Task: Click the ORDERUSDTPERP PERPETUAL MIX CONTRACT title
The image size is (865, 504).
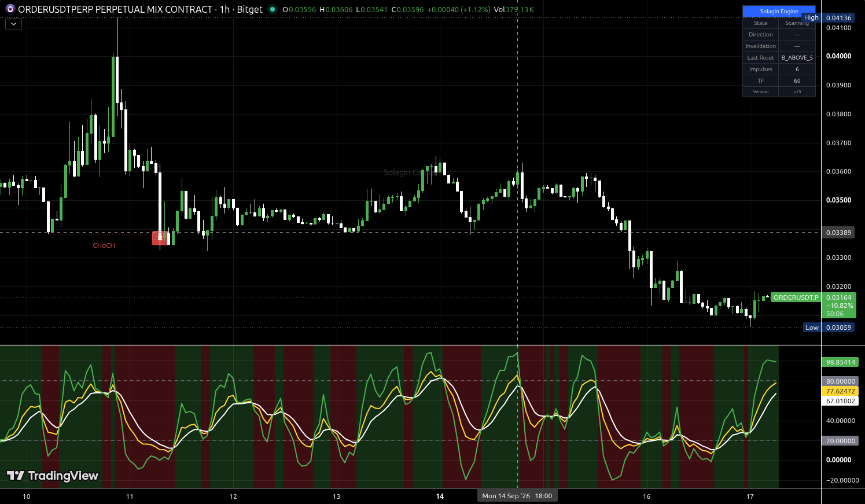Action: point(115,9)
